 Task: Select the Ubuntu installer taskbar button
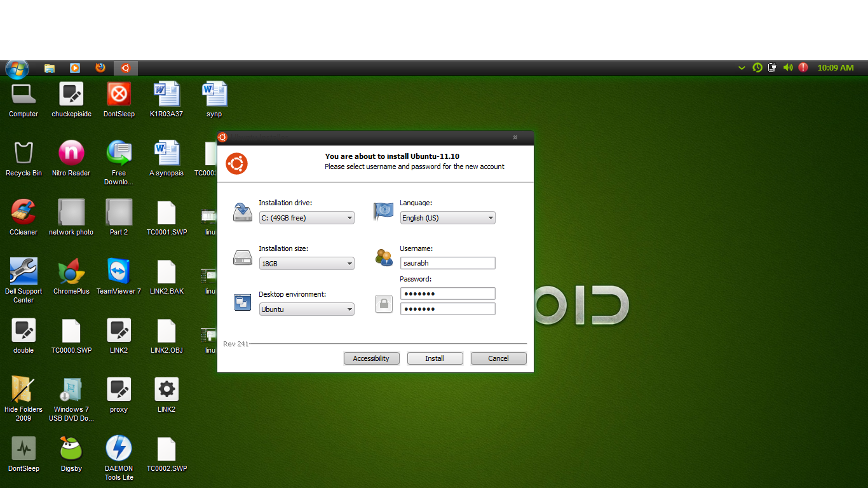tap(126, 68)
